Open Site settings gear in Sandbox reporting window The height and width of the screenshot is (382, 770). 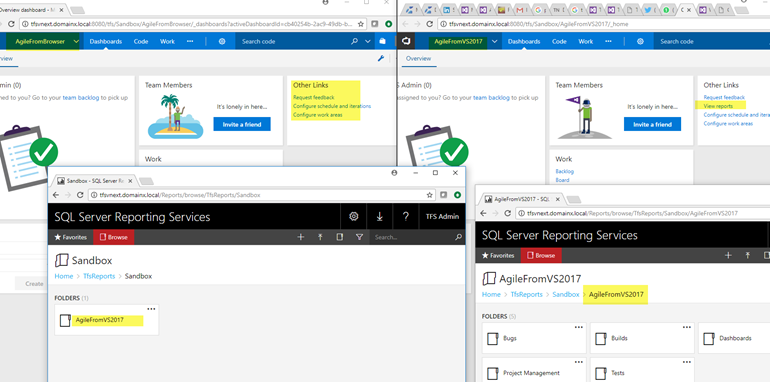pyautogui.click(x=354, y=217)
